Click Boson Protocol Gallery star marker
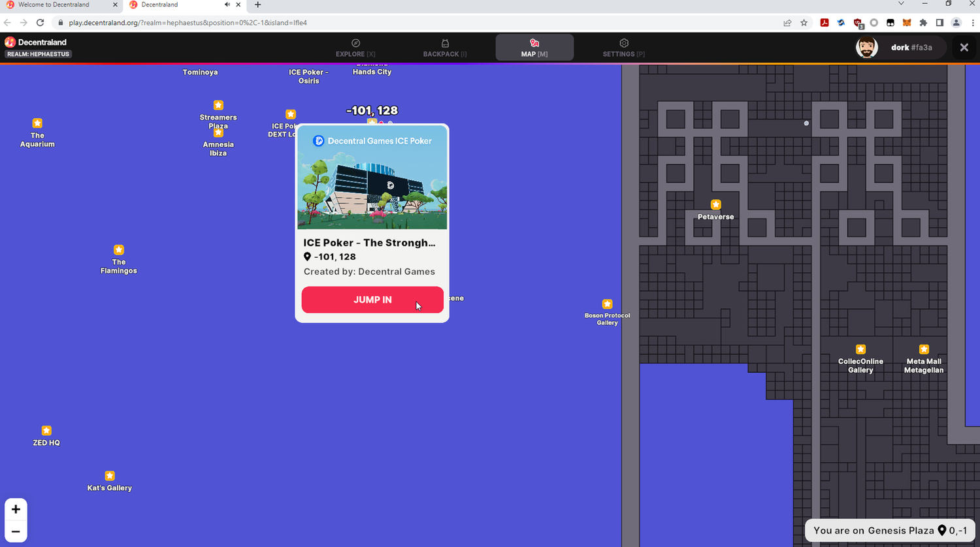This screenshot has width=980, height=547. [x=608, y=304]
